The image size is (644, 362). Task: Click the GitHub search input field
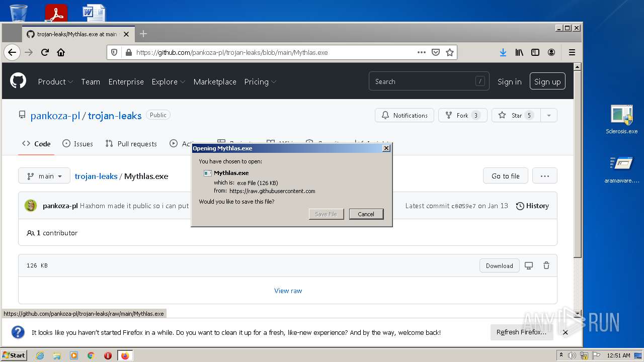(x=429, y=81)
